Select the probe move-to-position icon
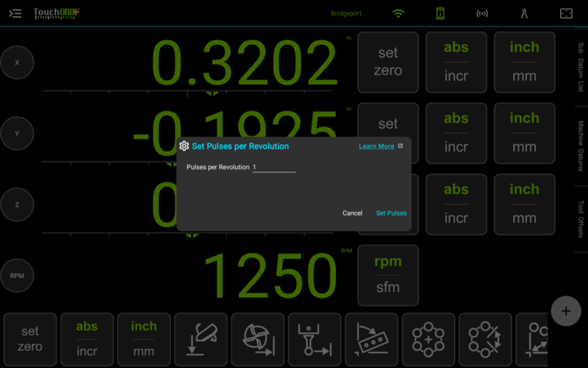The width and height of the screenshot is (588, 368). point(315,339)
